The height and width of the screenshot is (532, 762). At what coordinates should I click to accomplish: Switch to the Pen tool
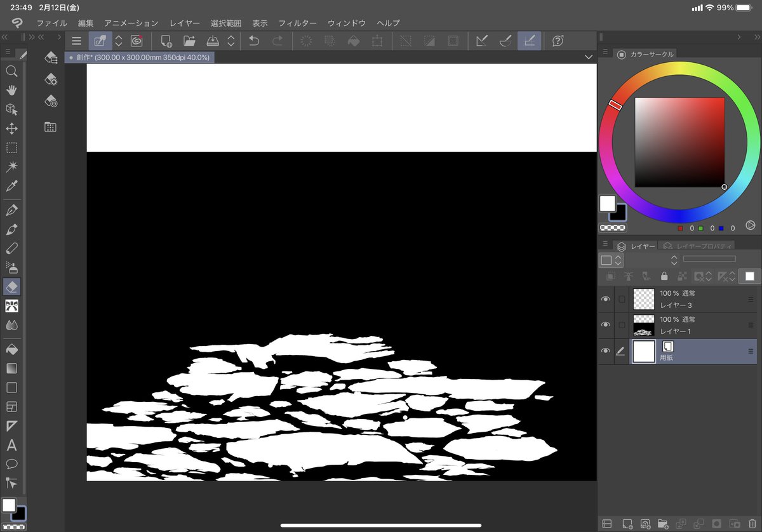[x=11, y=209]
